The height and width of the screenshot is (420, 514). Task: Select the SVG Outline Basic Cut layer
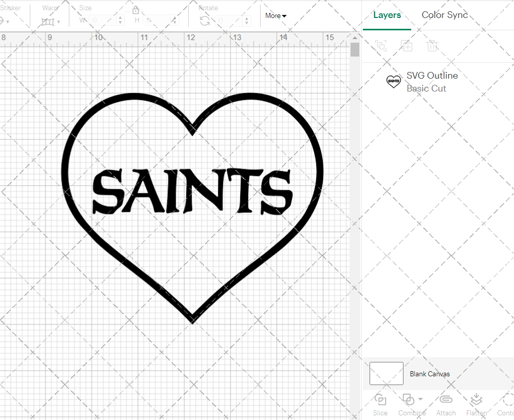pos(432,82)
